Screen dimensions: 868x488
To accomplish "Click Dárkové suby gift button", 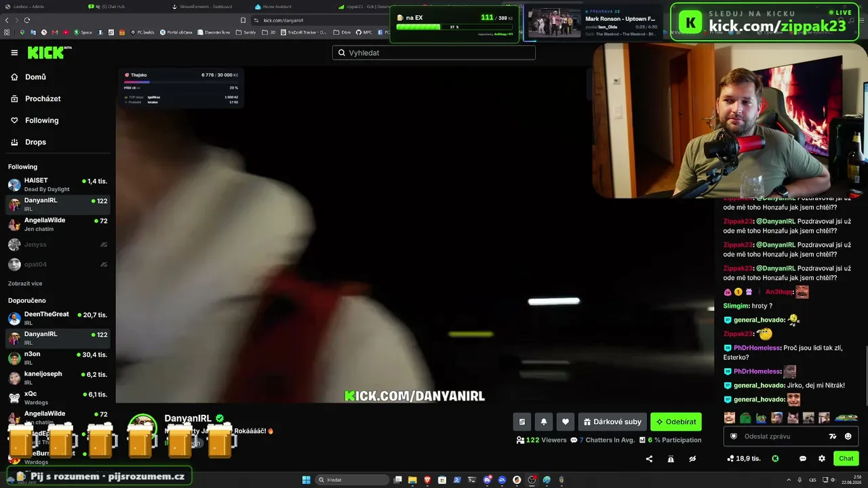I will 612,422.
